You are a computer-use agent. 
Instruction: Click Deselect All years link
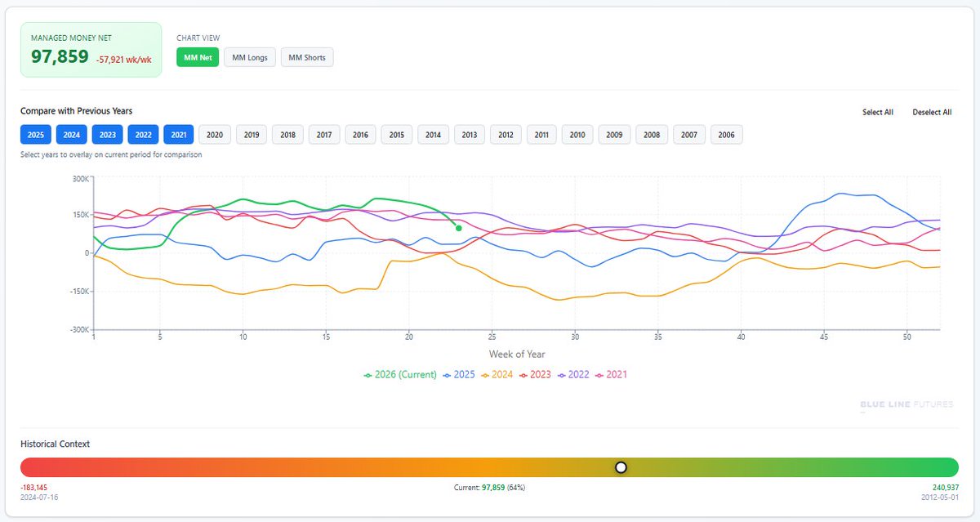pos(932,112)
